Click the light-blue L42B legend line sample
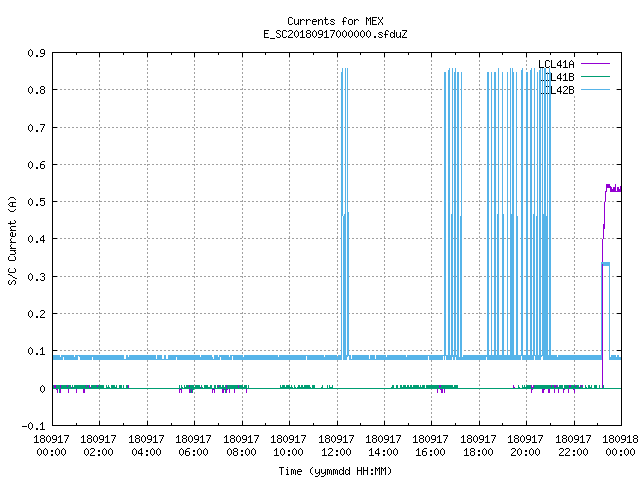Image resolution: width=640 pixels, height=480 pixels. click(x=595, y=89)
